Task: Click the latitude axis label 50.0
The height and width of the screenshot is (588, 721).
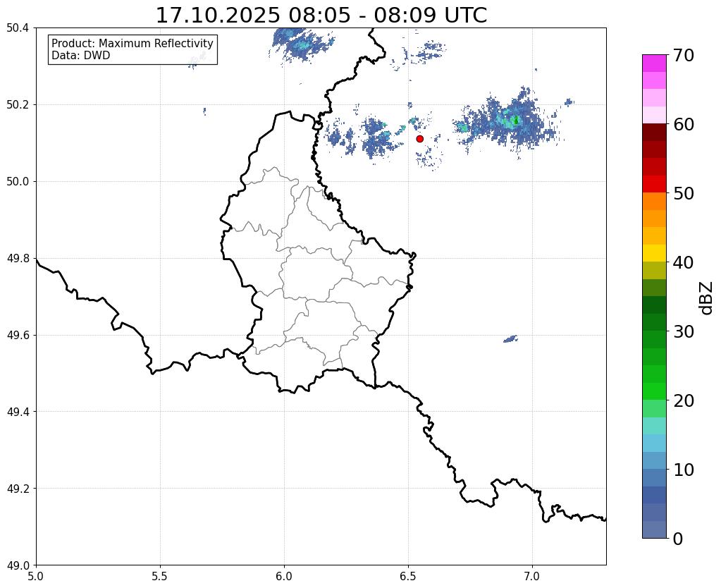Action: [x=18, y=182]
